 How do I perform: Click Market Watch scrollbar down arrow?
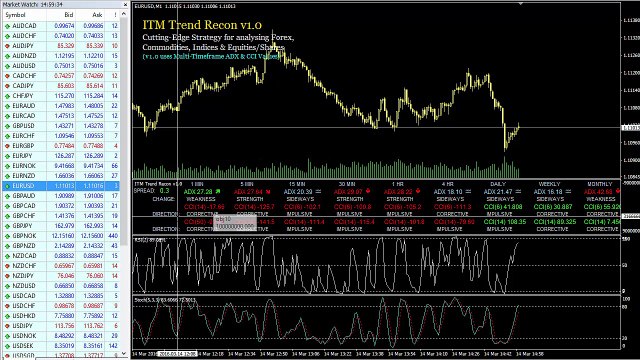[x=124, y=353]
